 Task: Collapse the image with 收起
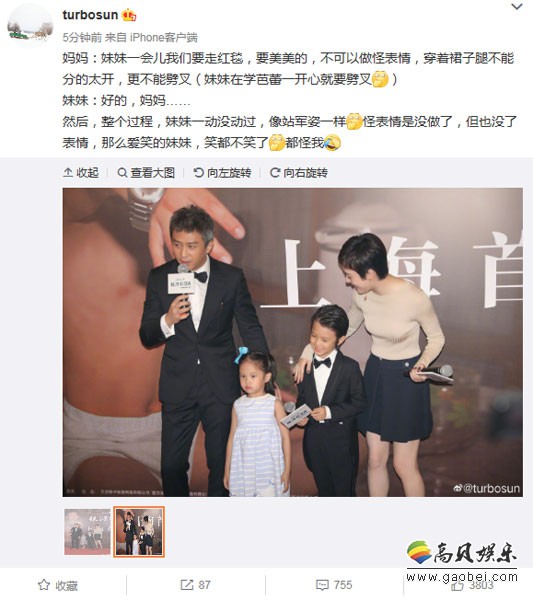point(81,173)
